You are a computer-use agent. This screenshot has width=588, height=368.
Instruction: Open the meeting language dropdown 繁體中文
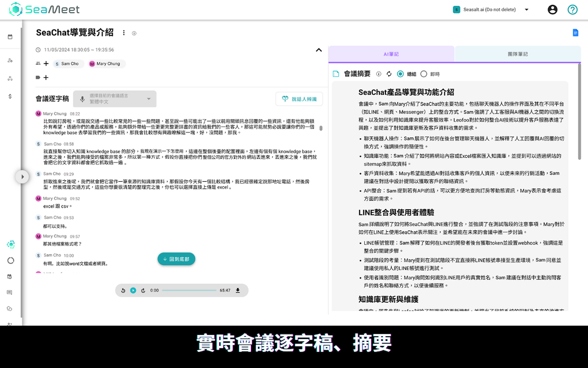pyautogui.click(x=115, y=99)
